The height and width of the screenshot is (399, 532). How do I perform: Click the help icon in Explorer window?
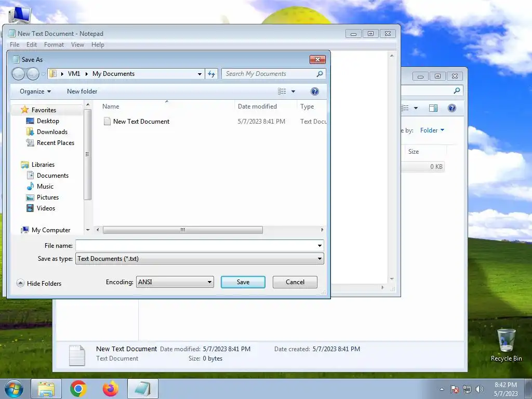(451, 108)
